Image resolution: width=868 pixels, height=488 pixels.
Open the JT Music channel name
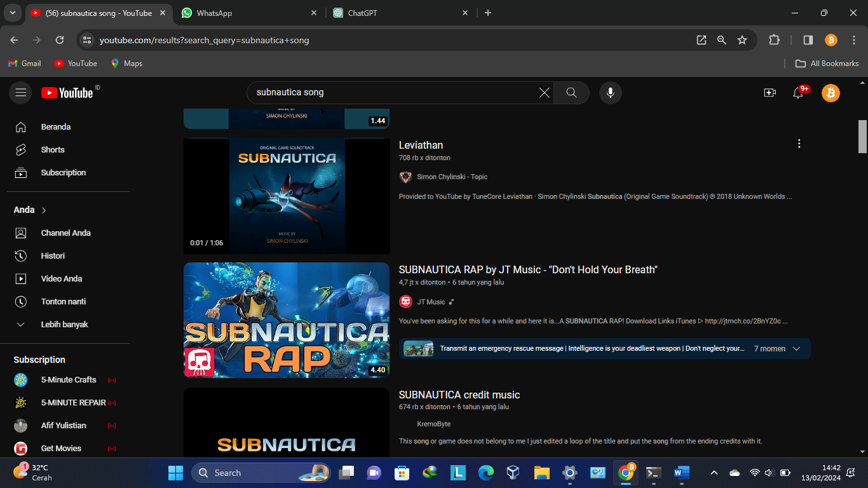431,302
